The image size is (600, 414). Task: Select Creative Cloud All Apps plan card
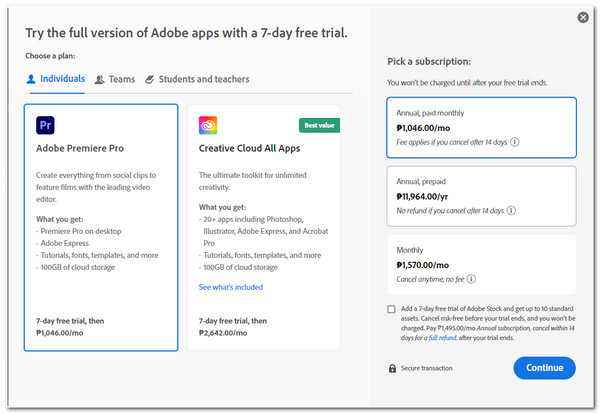pos(264,227)
